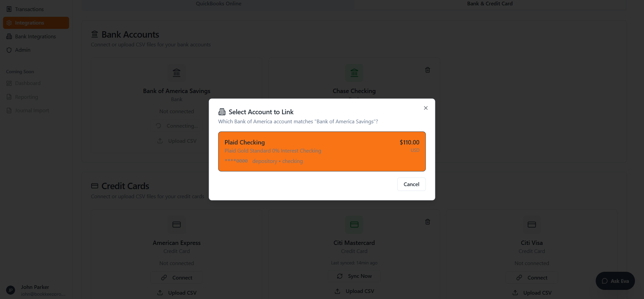Screen dimensions: 644x299
Task: Open the Admin section
Action: tap(22, 50)
